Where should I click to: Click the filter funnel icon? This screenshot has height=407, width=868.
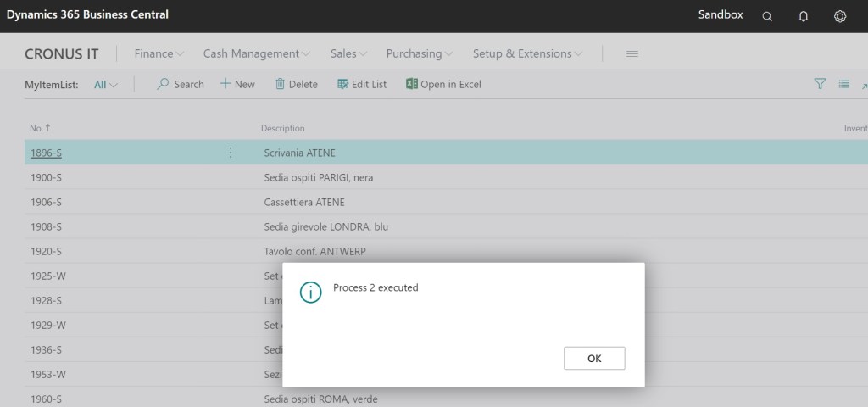pos(820,84)
